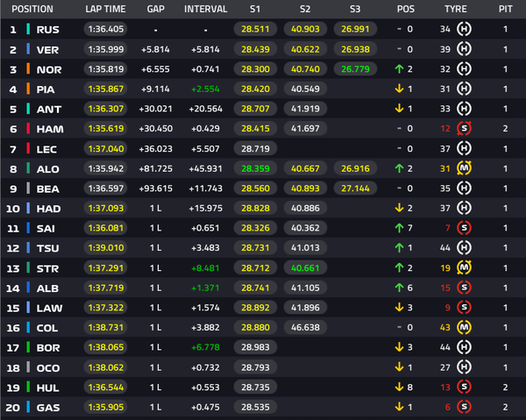The width and height of the screenshot is (526, 420).
Task: Click ALB's soft tyre icon
Action: (x=464, y=288)
